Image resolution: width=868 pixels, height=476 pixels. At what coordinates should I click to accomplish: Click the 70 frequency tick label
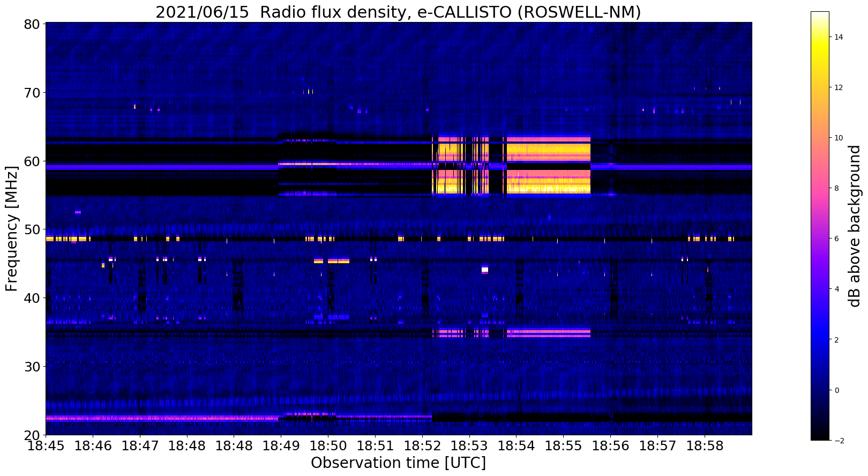[x=33, y=93]
